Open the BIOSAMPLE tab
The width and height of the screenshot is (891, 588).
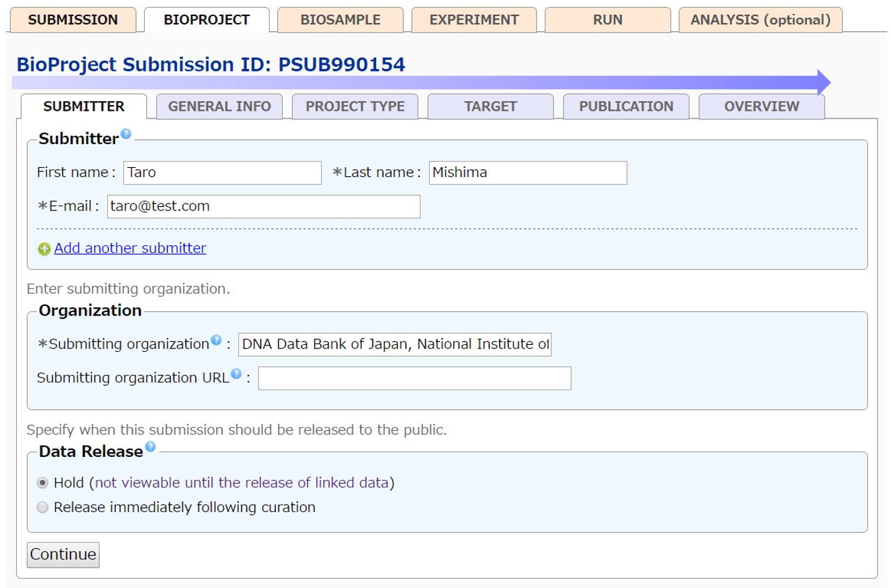[x=340, y=20]
